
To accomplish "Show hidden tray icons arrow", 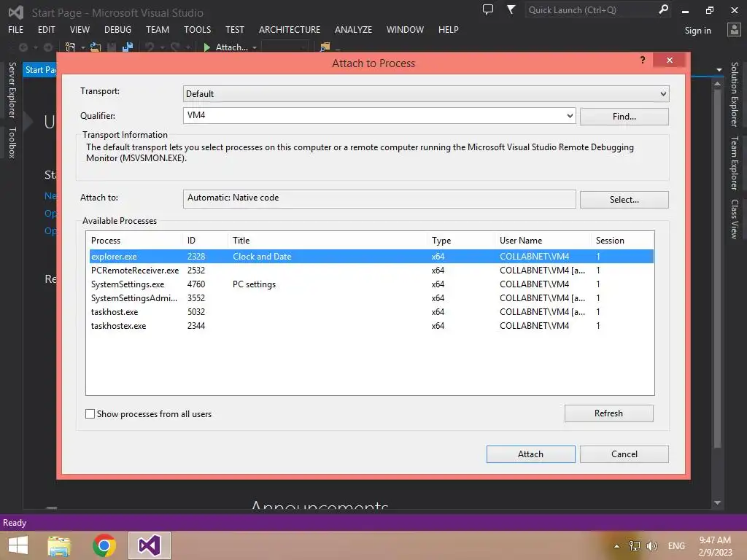I will (616, 546).
